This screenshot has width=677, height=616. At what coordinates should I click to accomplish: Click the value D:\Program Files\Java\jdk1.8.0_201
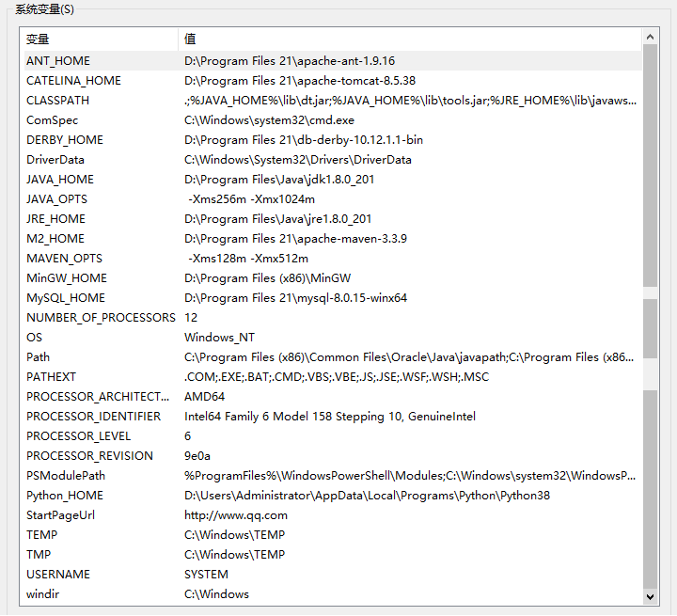coord(279,180)
